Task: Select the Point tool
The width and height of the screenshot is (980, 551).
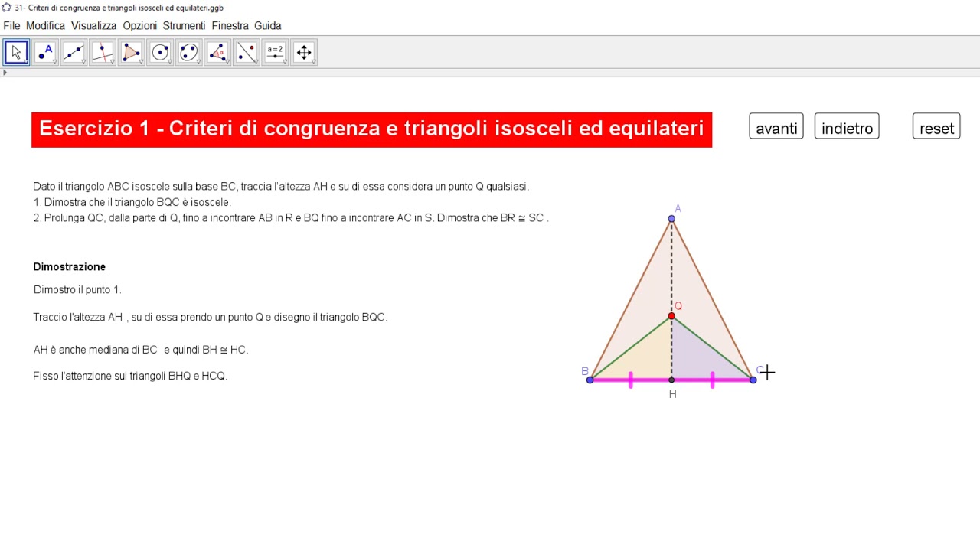Action: (x=45, y=52)
